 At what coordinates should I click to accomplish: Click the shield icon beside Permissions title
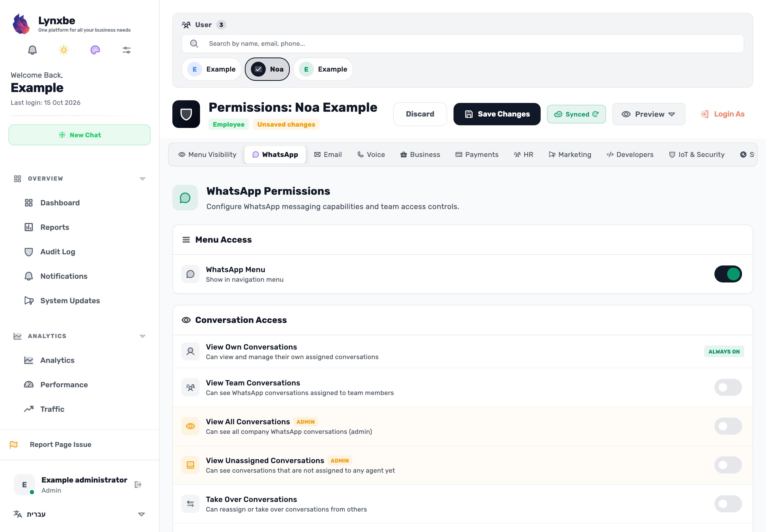pos(186,114)
